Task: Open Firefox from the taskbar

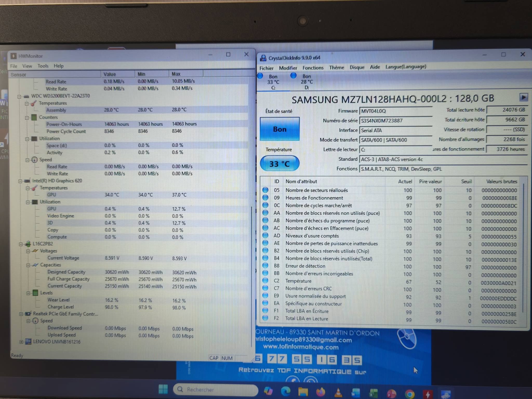Action: [x=321, y=392]
